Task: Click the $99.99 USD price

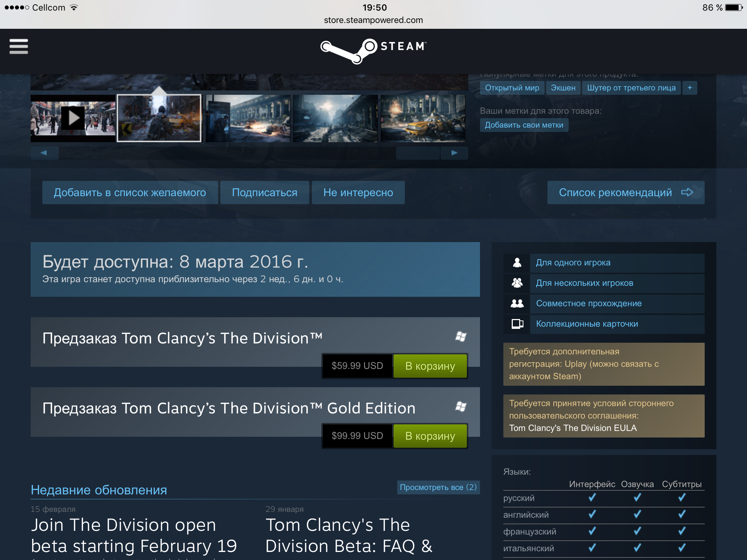Action: point(357,436)
